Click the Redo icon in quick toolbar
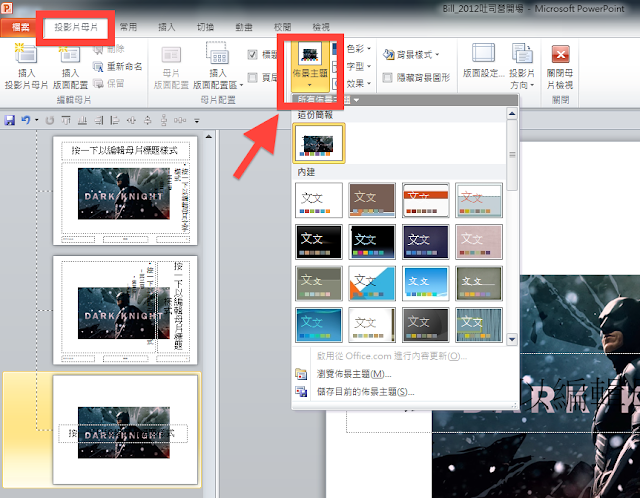 click(x=50, y=120)
